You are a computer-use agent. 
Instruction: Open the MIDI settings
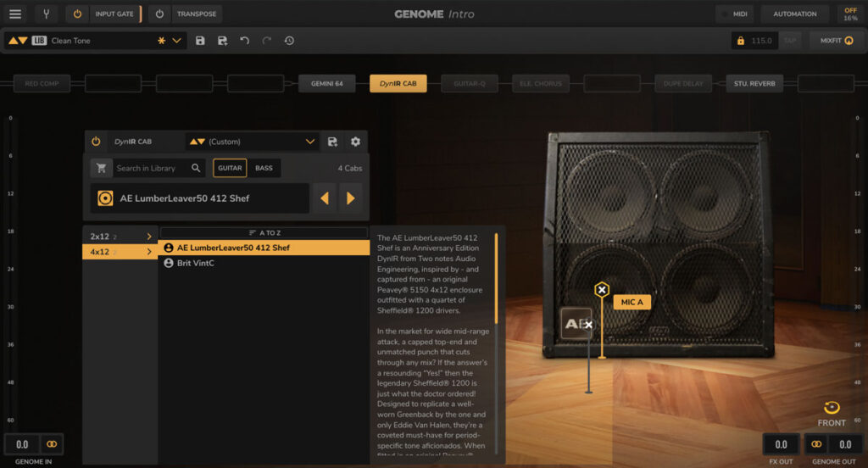click(x=735, y=14)
